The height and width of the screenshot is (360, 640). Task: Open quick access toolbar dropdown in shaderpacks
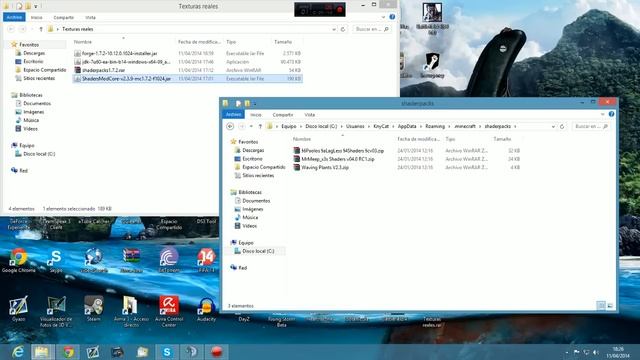point(255,104)
